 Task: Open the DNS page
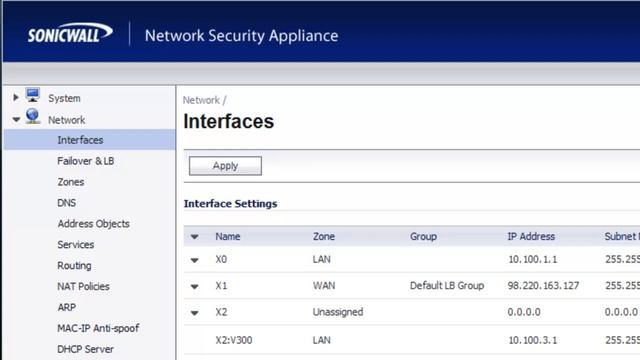tap(67, 203)
